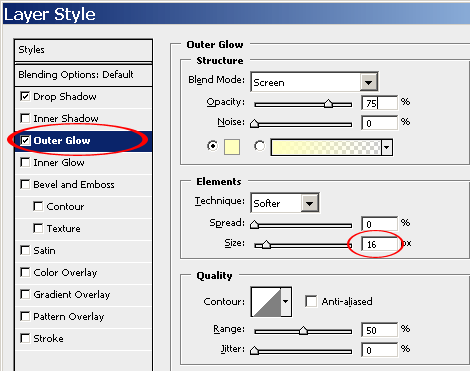470x371 pixels.
Task: Click the pale yellow glow color swatch
Action: click(x=232, y=147)
